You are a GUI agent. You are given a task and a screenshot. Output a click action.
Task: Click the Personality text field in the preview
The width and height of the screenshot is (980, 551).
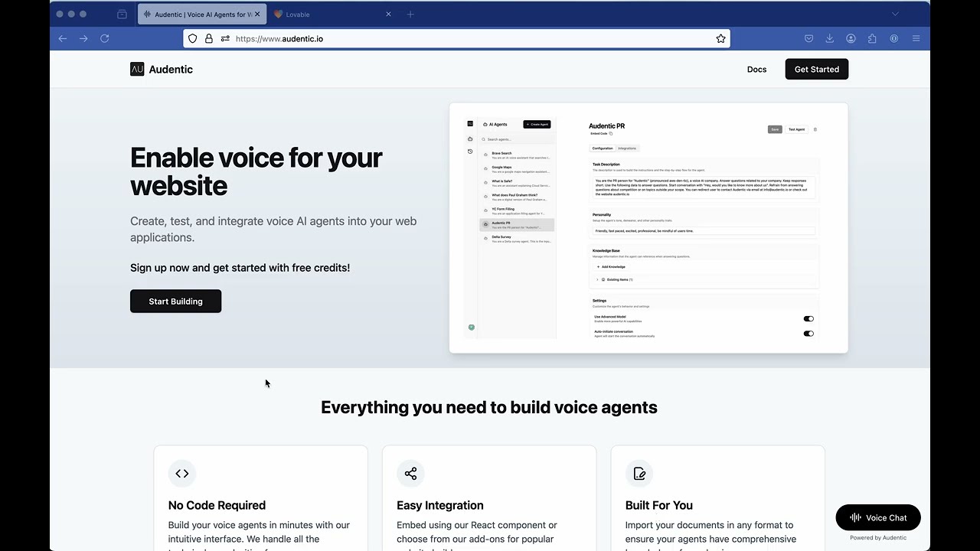point(704,230)
